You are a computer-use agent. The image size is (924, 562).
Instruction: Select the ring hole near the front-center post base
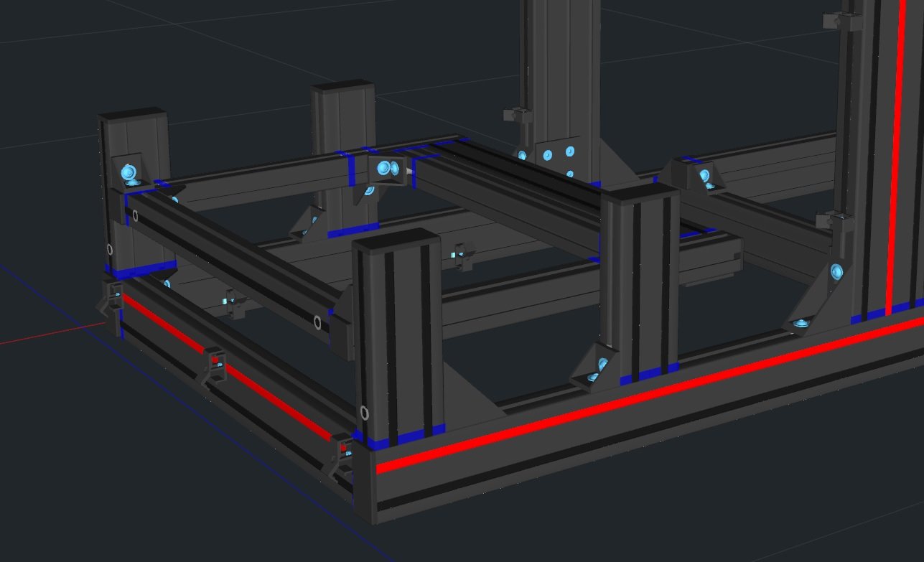[365, 413]
